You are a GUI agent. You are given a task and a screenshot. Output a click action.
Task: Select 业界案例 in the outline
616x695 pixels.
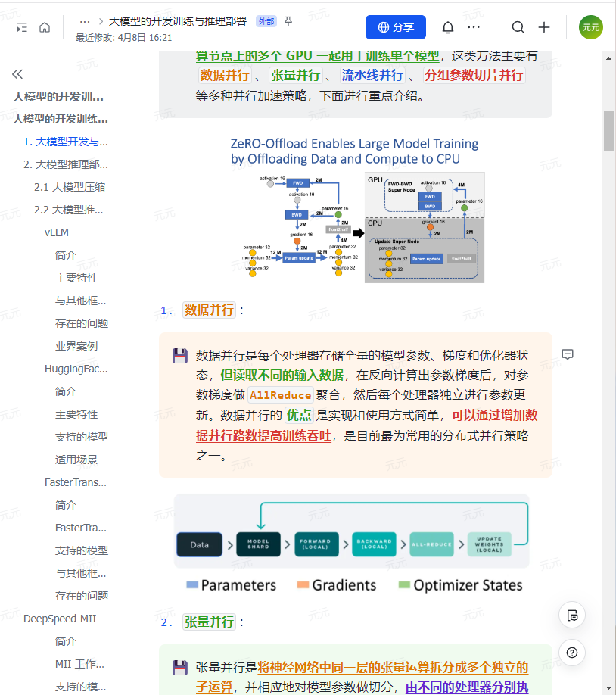76,346
